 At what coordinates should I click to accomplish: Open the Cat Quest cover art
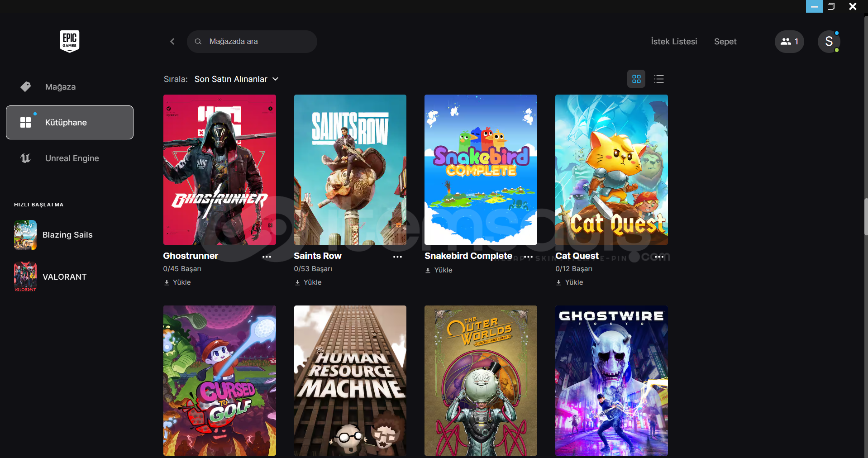click(x=611, y=170)
